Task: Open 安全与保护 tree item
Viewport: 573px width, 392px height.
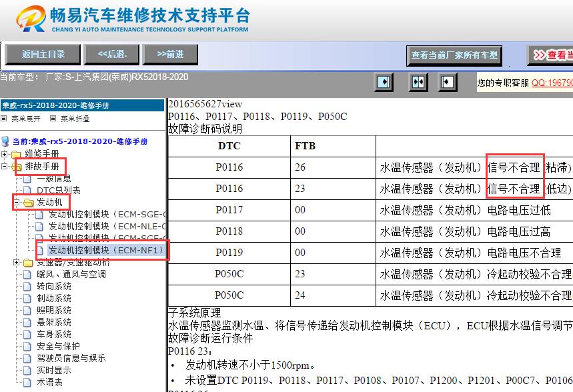Action: coord(58,347)
